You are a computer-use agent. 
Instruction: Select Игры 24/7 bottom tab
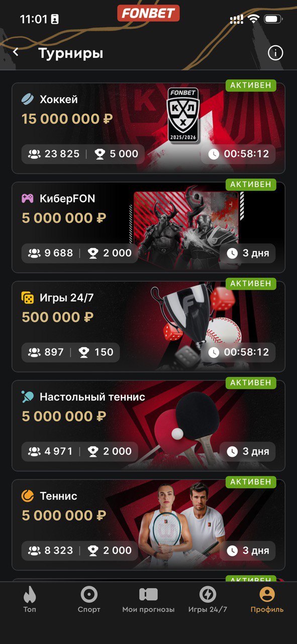208,600
